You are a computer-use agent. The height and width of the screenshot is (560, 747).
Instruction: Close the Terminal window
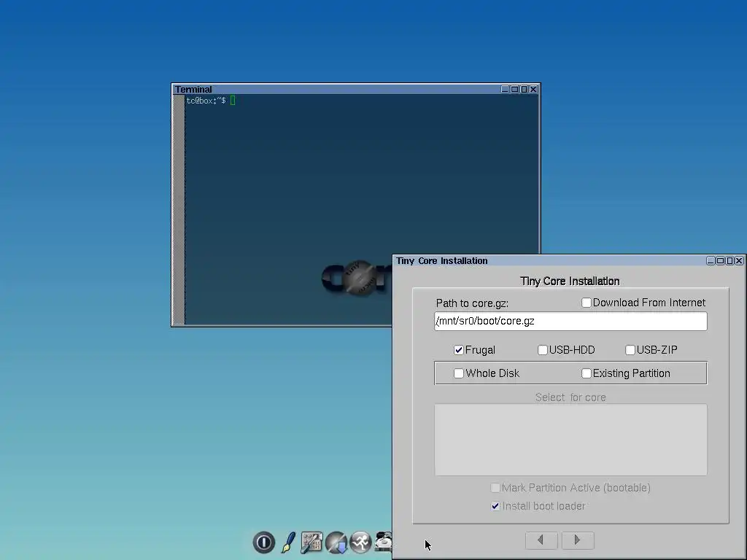(533, 89)
